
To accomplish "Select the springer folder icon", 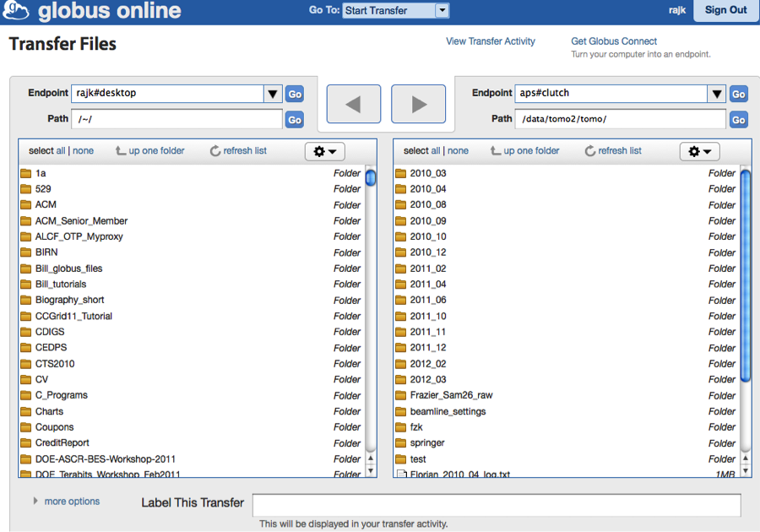I will pos(401,442).
